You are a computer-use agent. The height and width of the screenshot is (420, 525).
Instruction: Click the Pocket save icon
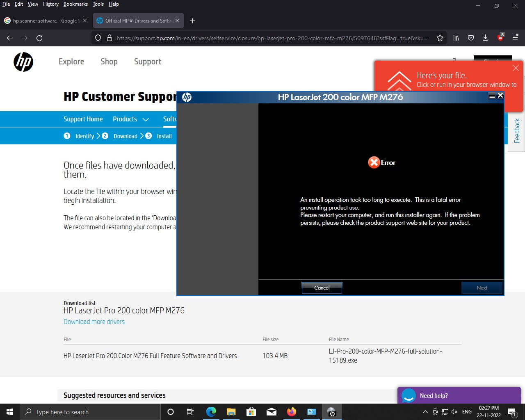pyautogui.click(x=471, y=38)
